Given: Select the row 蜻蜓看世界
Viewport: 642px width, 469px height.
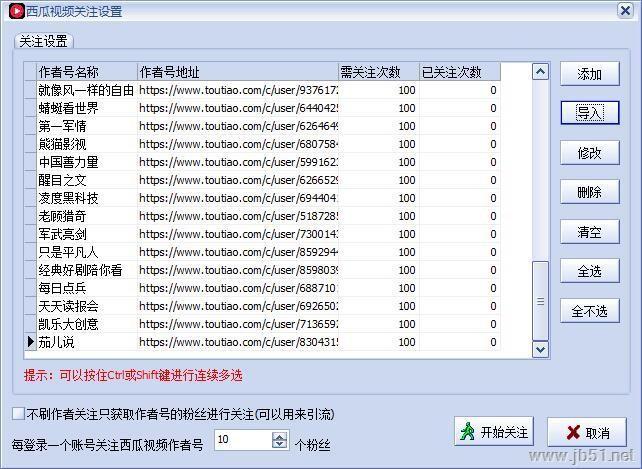Looking at the screenshot, I should pos(262,108).
